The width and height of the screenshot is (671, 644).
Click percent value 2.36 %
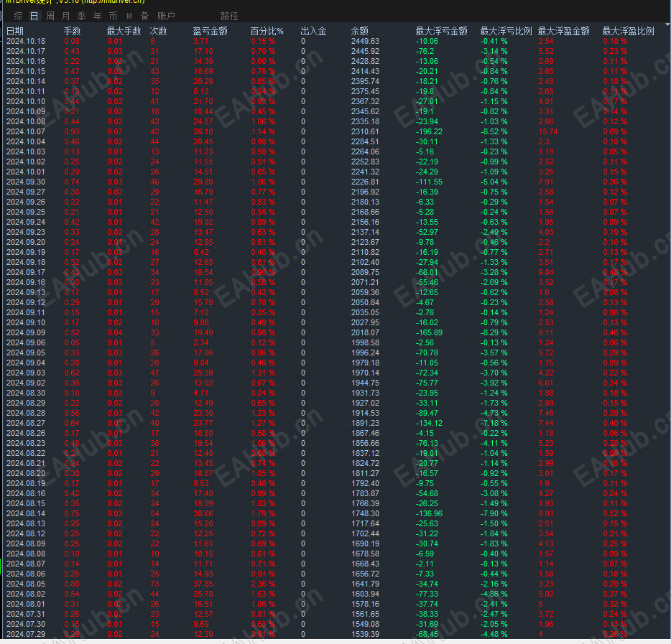point(263,584)
